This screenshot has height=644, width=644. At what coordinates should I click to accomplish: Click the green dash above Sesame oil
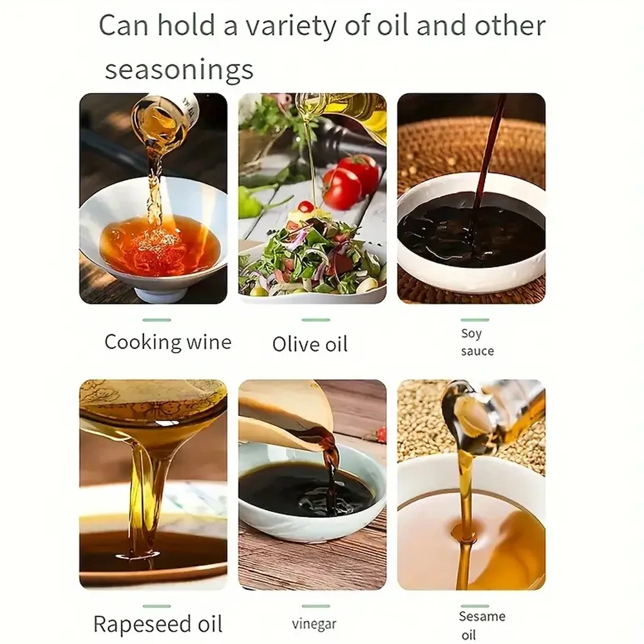pyautogui.click(x=475, y=606)
